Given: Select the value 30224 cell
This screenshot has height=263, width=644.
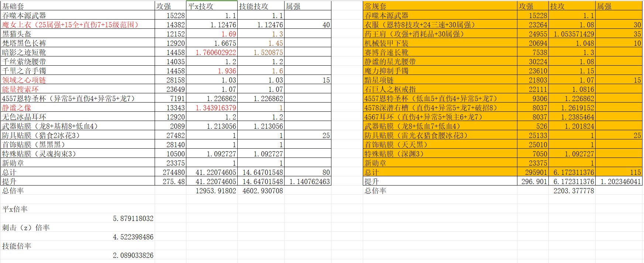Looking at the screenshot, I should tap(533, 62).
